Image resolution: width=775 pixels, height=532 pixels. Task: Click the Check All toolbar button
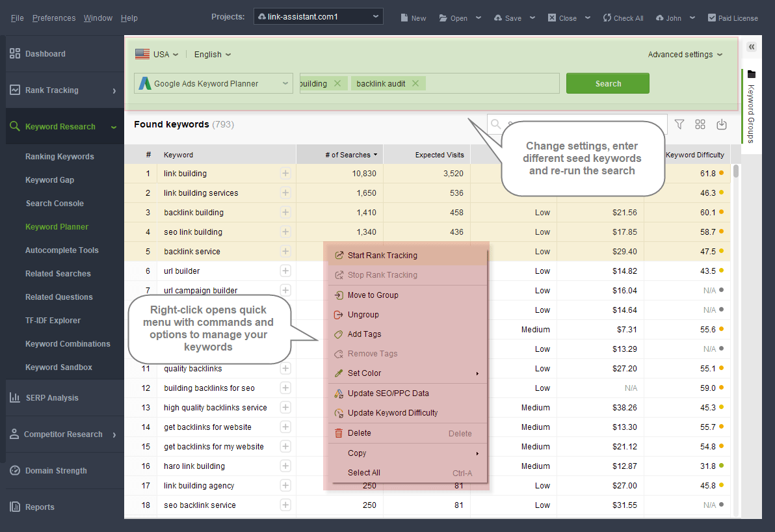pyautogui.click(x=624, y=18)
